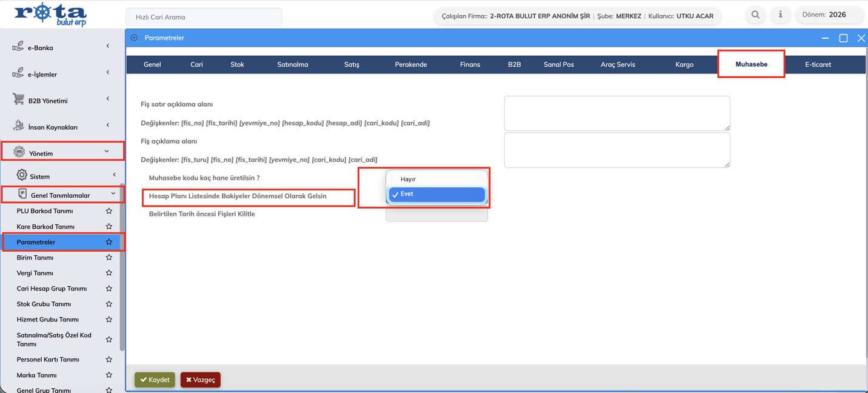The width and height of the screenshot is (868, 393).
Task: Type in the Hızlı Cari Arama field
Action: point(204,17)
